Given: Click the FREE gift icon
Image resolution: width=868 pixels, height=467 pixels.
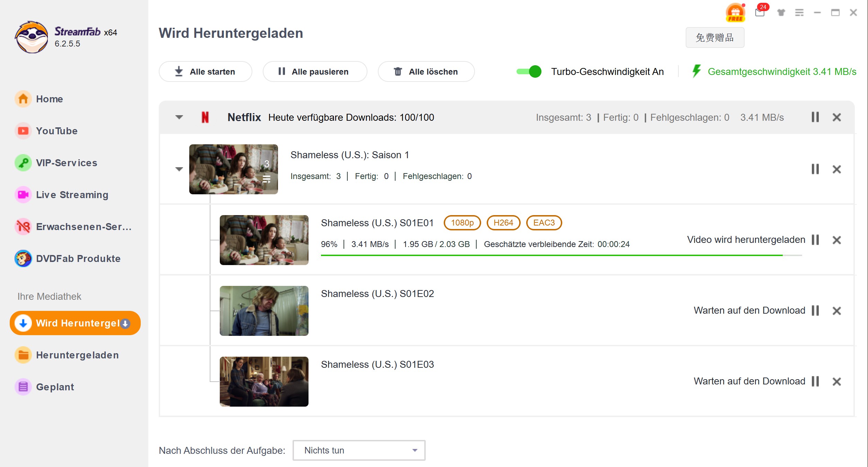Looking at the screenshot, I should coord(735,12).
